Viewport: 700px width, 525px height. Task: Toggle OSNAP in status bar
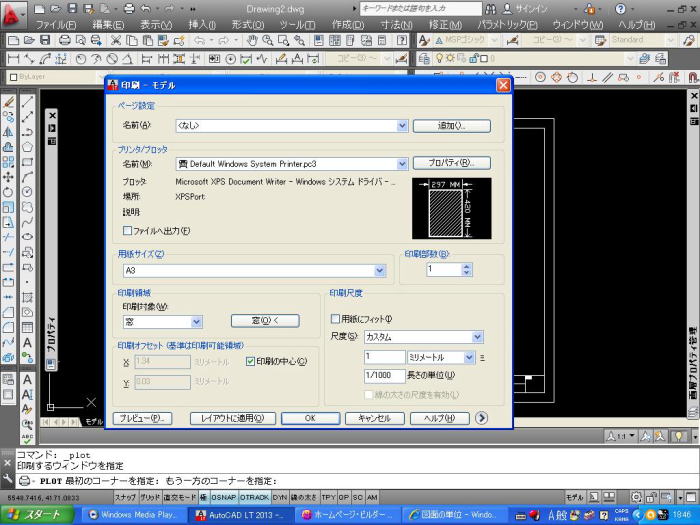click(224, 497)
